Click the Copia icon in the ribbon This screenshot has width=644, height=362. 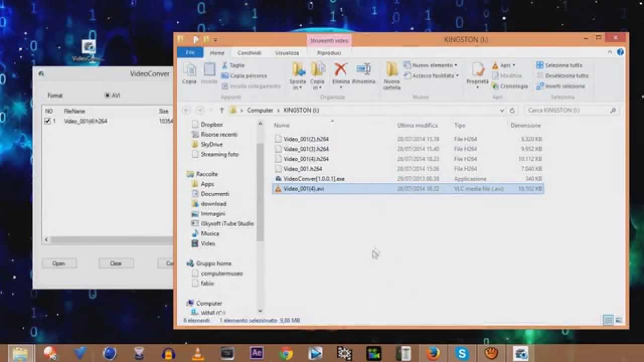(190, 73)
